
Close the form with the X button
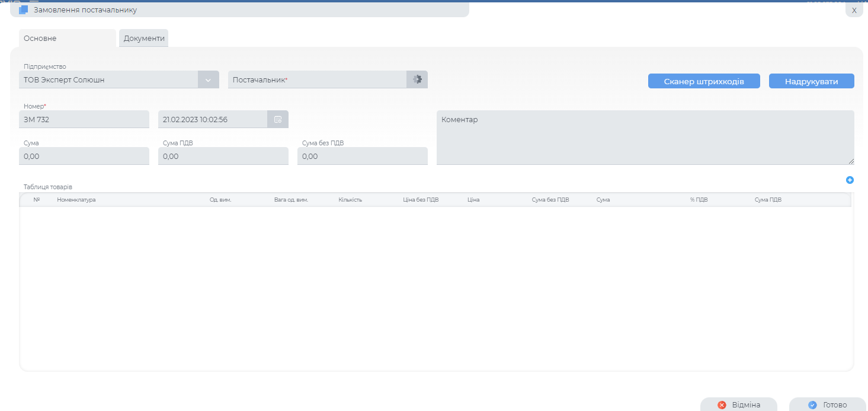coord(854,10)
